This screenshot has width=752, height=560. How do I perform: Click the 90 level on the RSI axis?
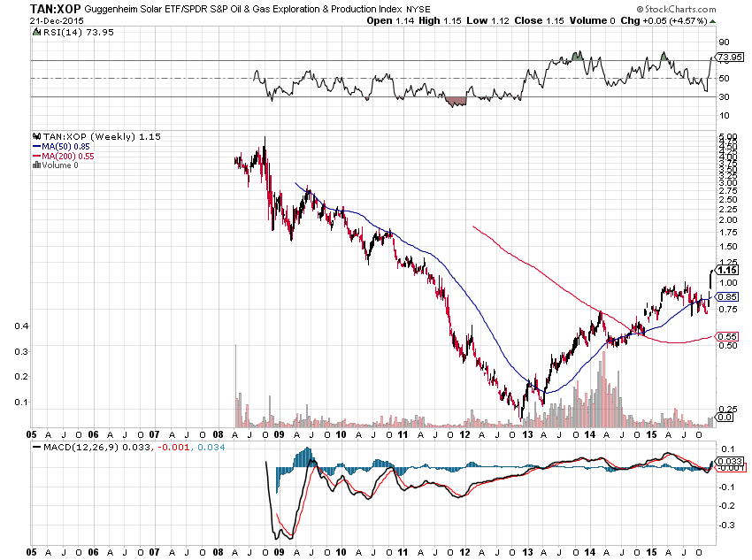click(x=724, y=42)
